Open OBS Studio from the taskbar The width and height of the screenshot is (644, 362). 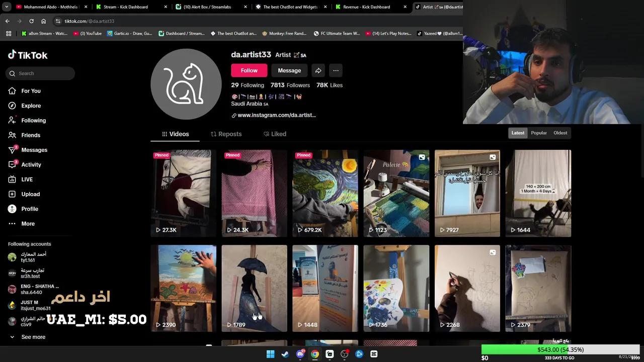coord(344,354)
